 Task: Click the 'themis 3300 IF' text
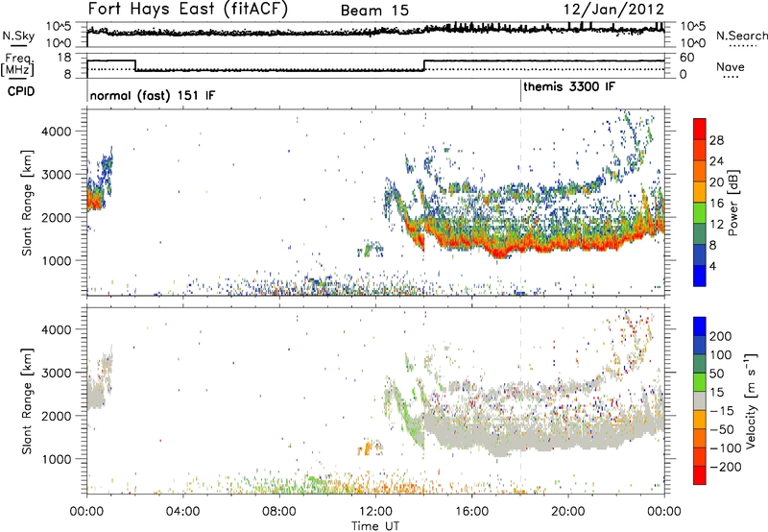tap(569, 86)
